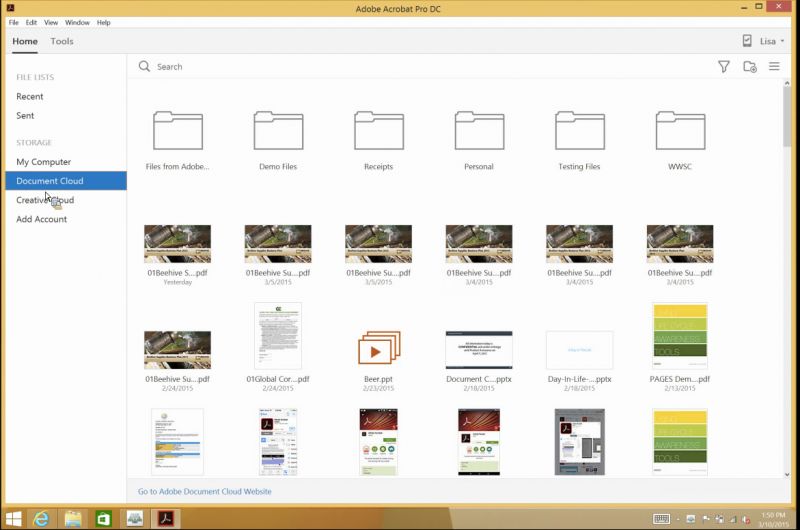Switch to list view via the lines icon
The image size is (800, 530).
[x=774, y=66]
